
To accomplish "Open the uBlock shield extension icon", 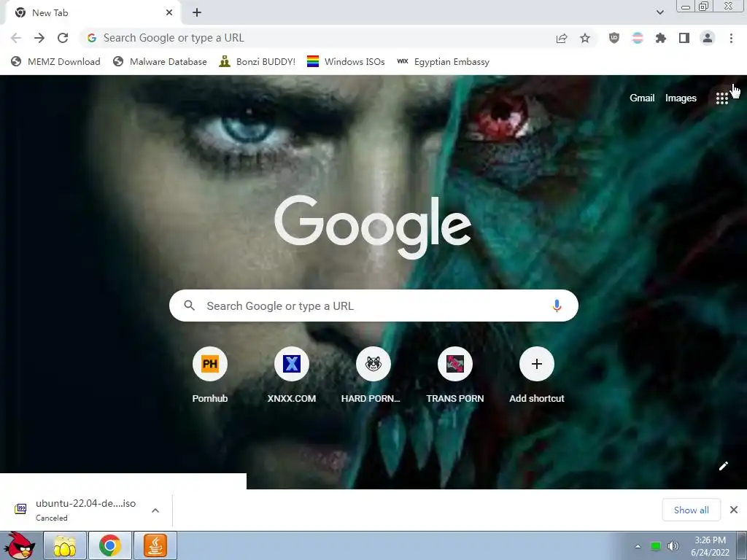I will tap(614, 38).
